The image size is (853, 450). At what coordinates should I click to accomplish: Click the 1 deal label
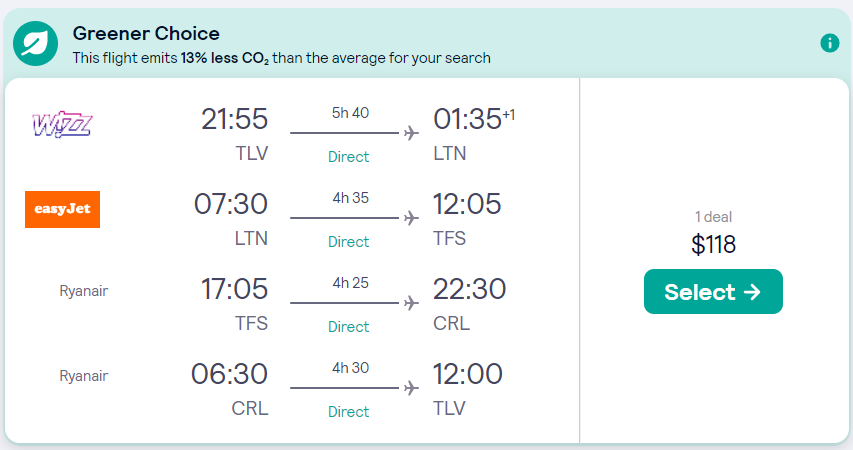click(713, 217)
